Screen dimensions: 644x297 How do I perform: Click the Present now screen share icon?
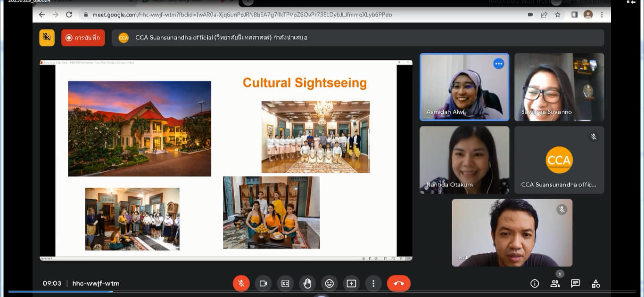coord(351,283)
